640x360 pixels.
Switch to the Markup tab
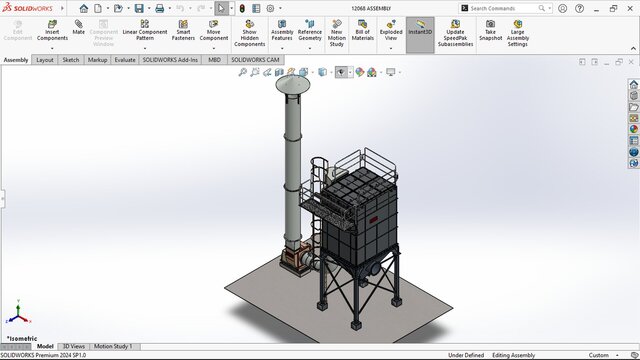(97, 60)
